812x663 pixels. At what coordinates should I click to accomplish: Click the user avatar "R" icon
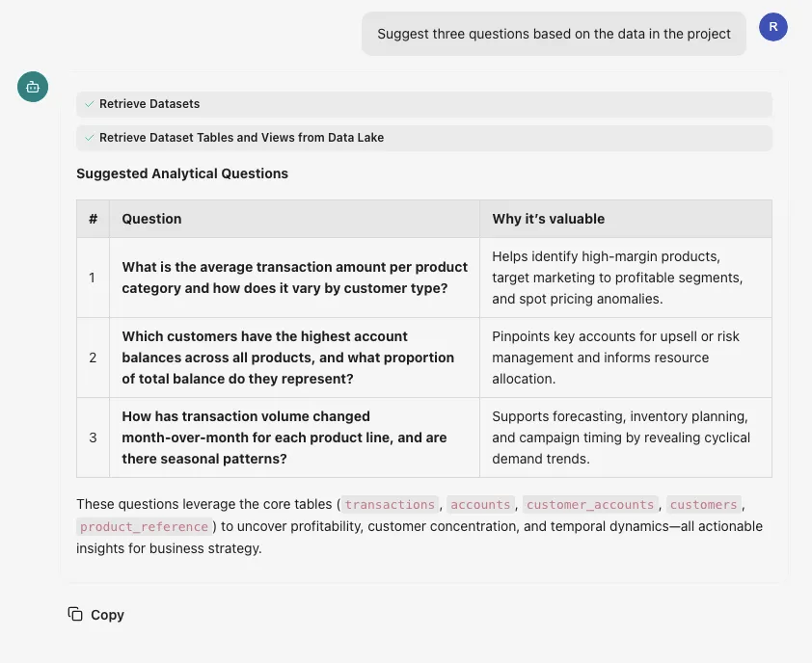(x=773, y=27)
